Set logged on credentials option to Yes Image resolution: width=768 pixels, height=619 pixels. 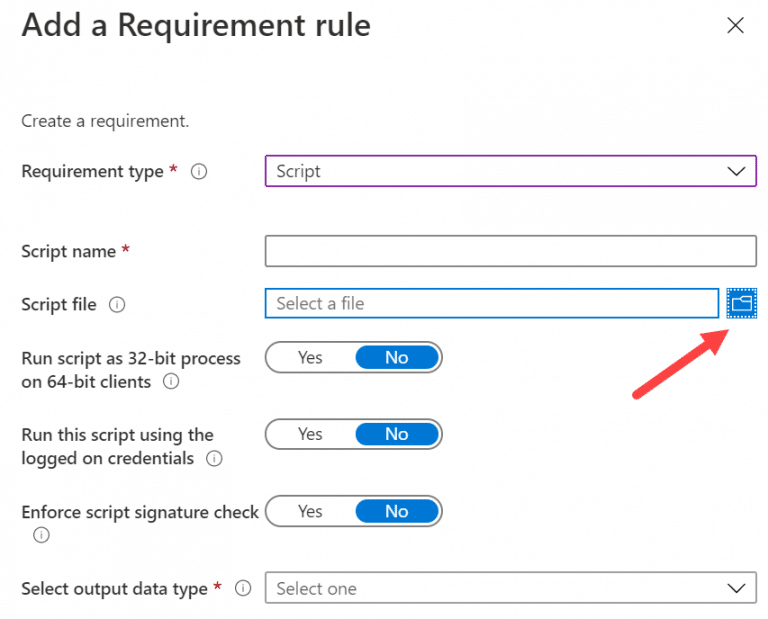pos(310,434)
